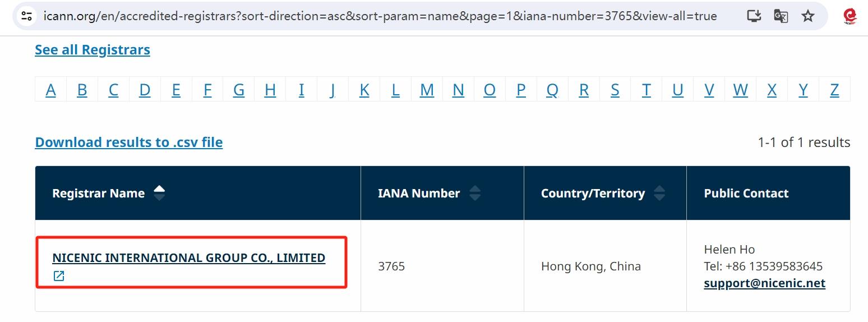868x322 pixels.
Task: Click the Public Contact column header
Action: click(x=746, y=194)
